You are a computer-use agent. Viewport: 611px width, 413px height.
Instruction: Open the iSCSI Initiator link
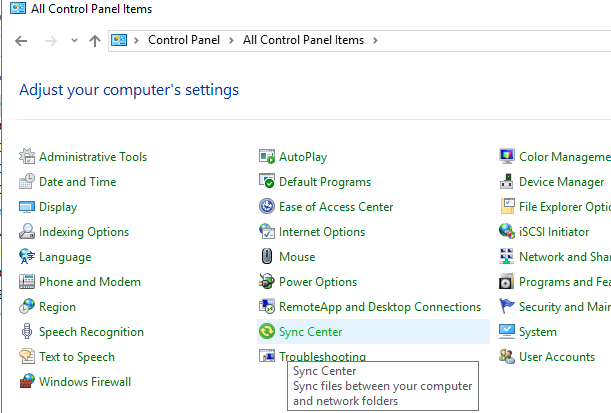pyautogui.click(x=554, y=231)
